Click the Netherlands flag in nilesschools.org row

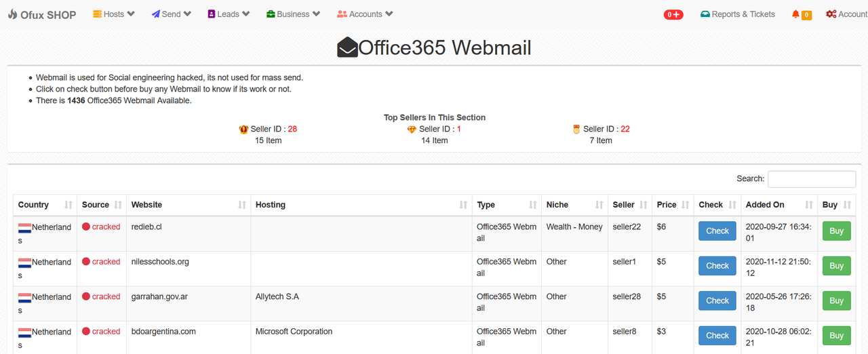tap(25, 262)
